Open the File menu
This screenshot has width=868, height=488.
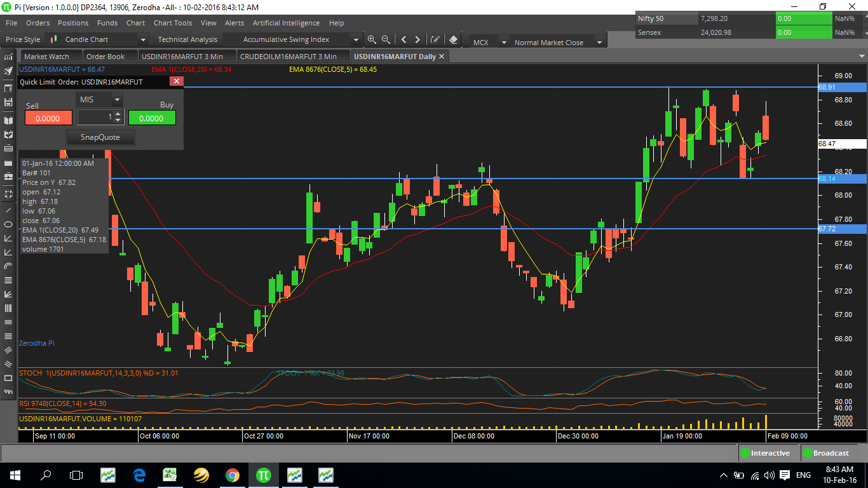[x=11, y=23]
